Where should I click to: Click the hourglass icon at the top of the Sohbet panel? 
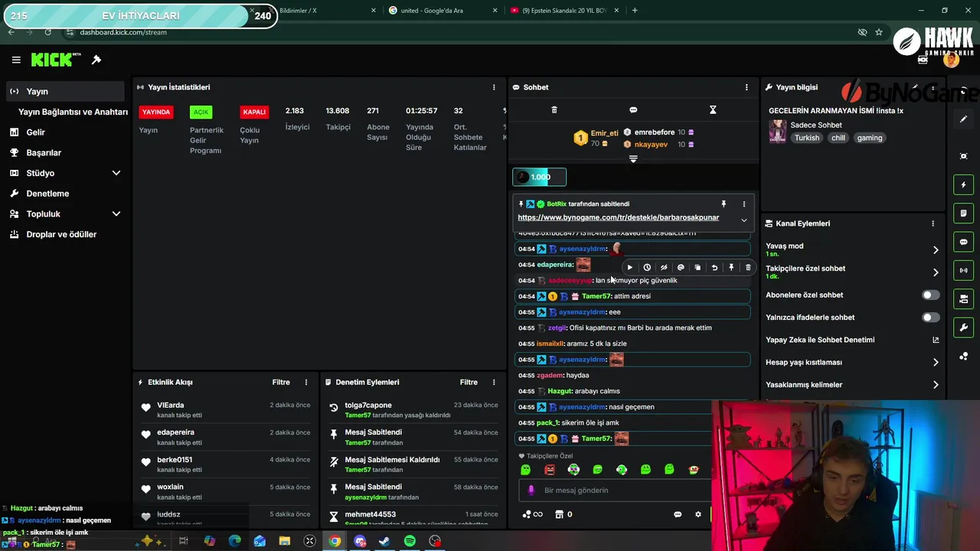pos(713,110)
